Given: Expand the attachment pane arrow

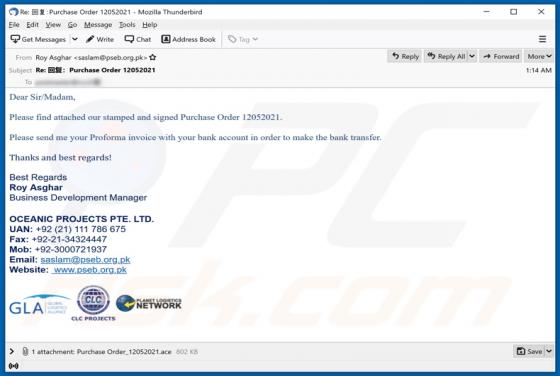Looking at the screenshot, I should 12,351.
